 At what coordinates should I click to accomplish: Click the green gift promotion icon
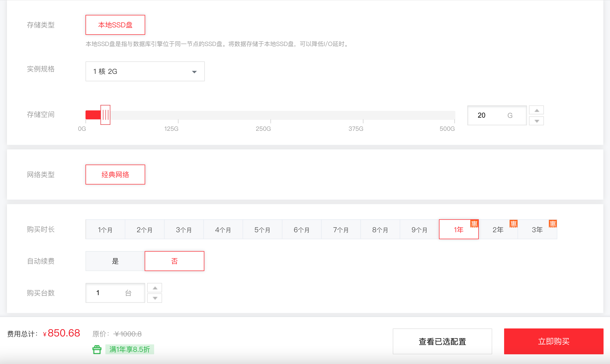(97, 349)
